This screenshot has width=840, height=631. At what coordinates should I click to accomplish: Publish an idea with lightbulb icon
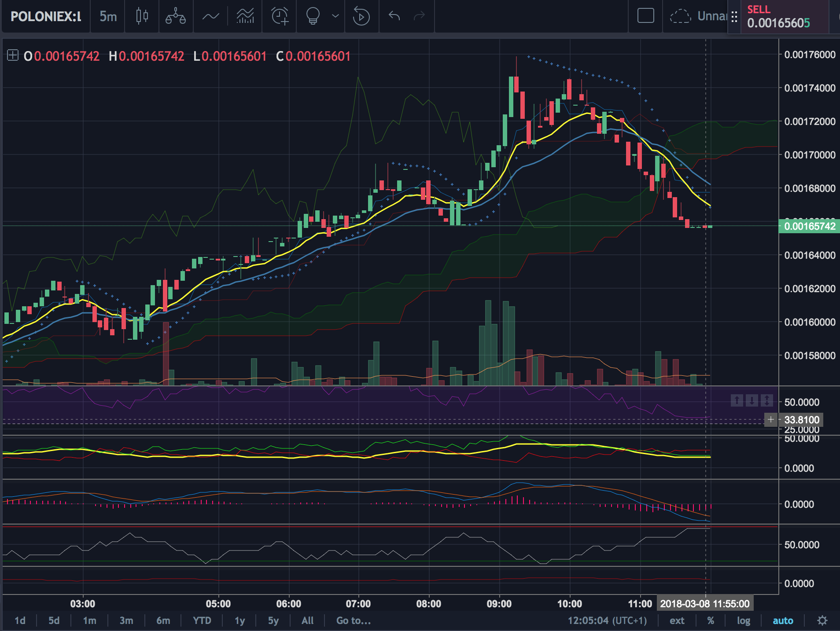coord(313,17)
